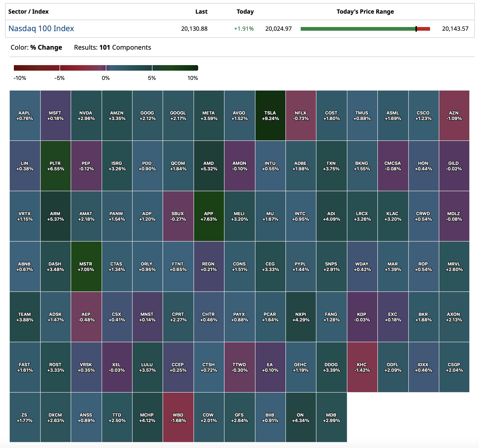Click the Last column header
Screen dimensions: 479x448
(x=201, y=12)
